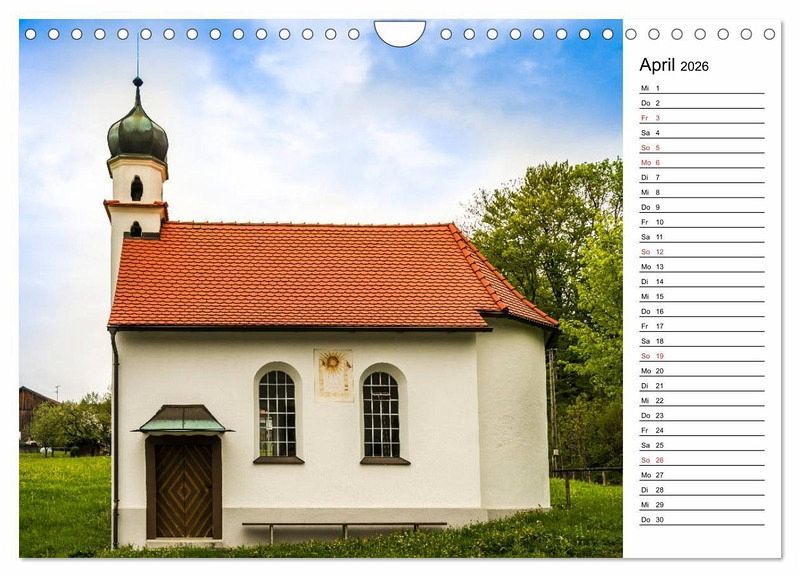Click the Mi 15 date entry
Image resolution: width=800 pixels, height=577 pixels.
pyautogui.click(x=701, y=296)
